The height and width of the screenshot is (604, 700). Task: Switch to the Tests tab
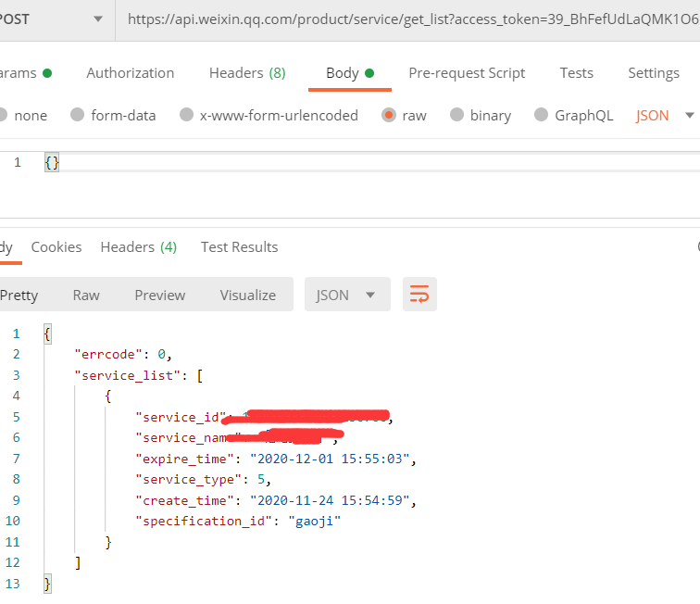pyautogui.click(x=576, y=73)
